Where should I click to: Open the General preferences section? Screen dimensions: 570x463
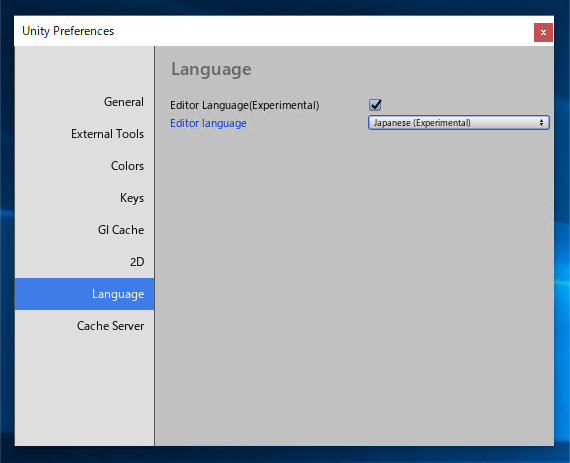[84, 102]
